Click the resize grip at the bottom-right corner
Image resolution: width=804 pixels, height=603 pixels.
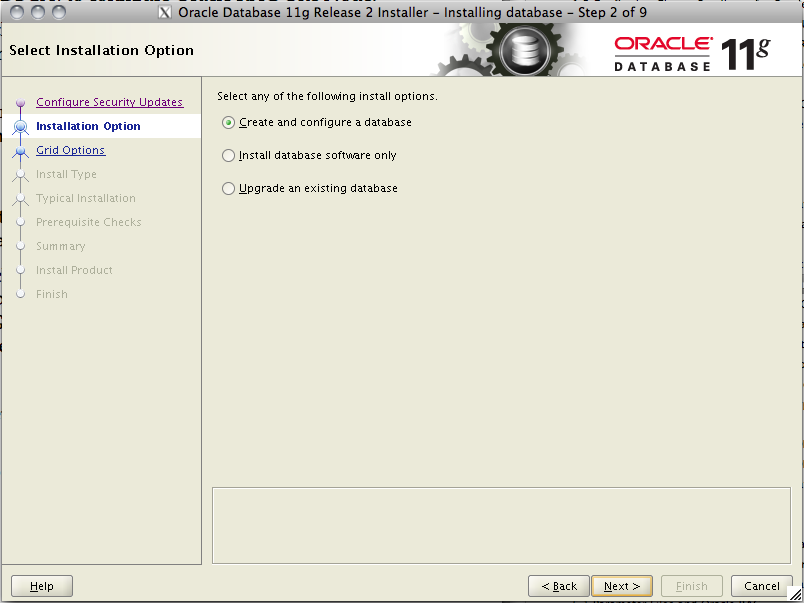point(796,596)
